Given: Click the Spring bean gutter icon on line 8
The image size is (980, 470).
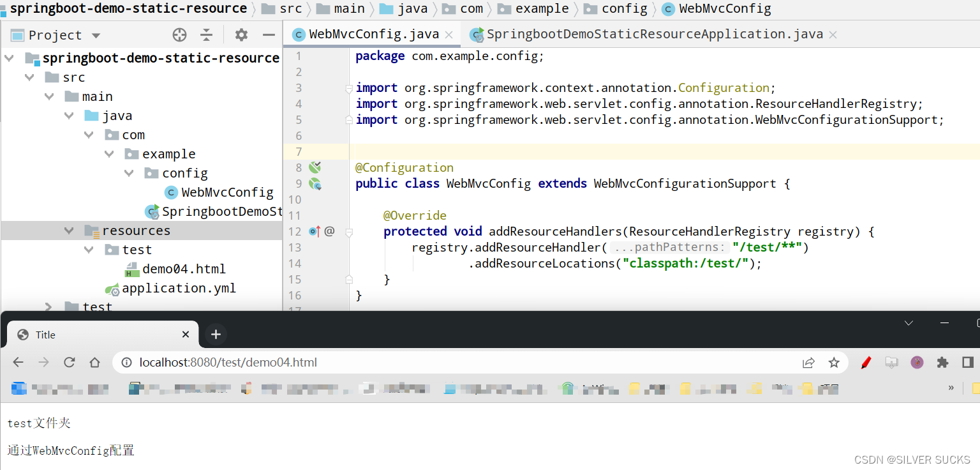Looking at the screenshot, I should [315, 168].
